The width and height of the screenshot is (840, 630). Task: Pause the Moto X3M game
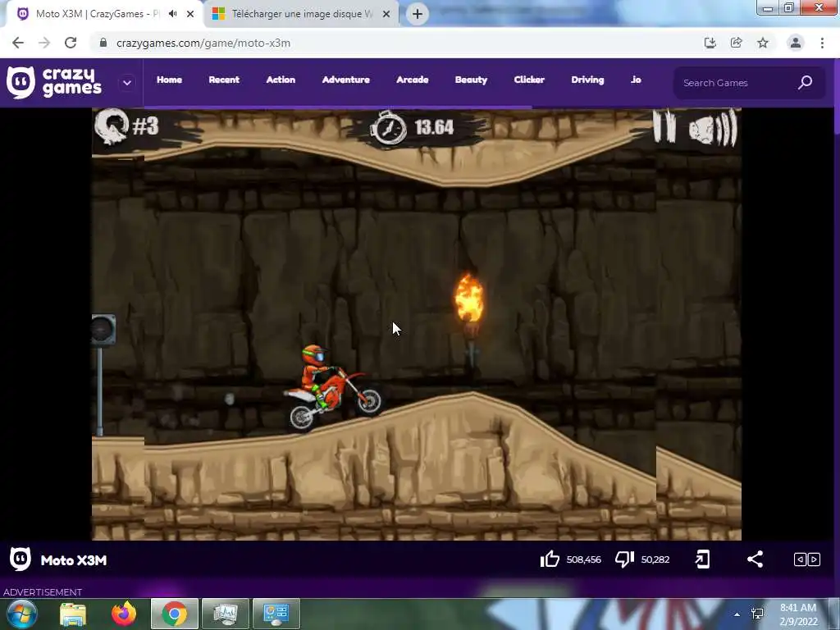coord(664,126)
